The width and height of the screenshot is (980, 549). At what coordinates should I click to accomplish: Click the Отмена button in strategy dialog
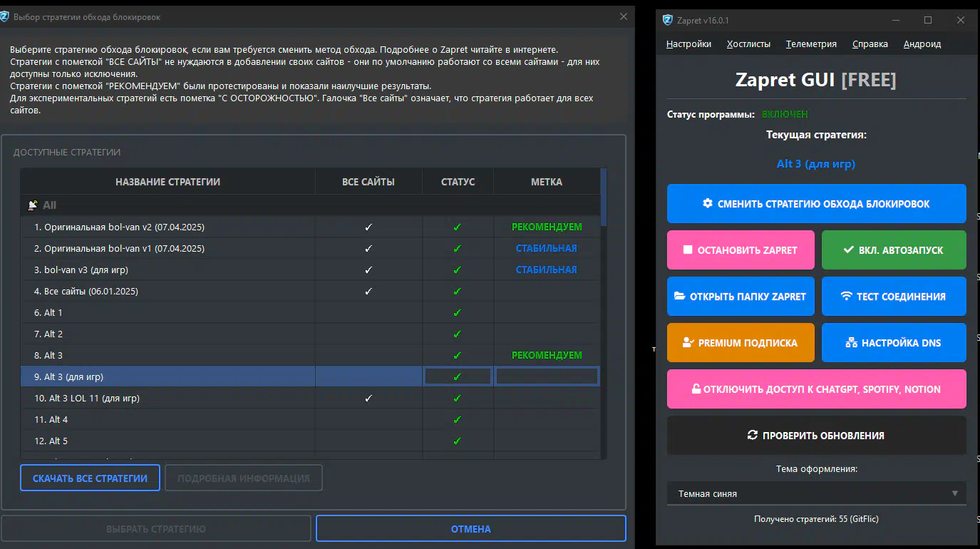(471, 528)
